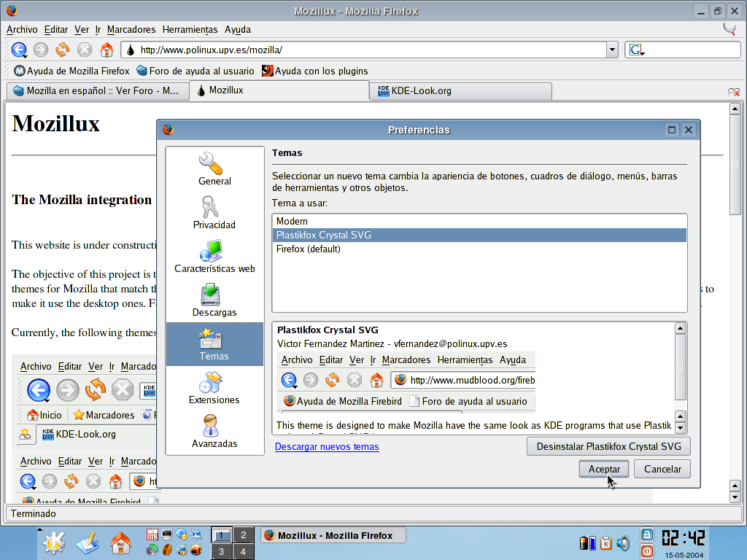Open the Privacidad preferences panel
The image size is (747, 560).
click(214, 213)
